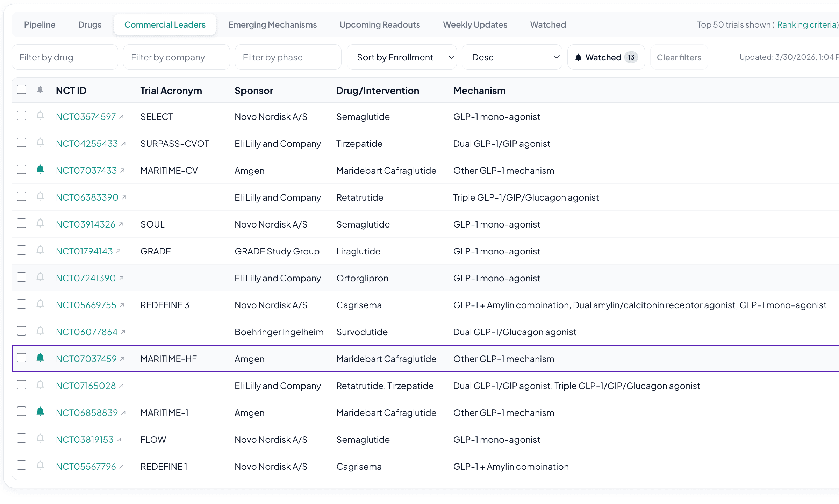839x504 pixels.
Task: Select checkbox for SURPASS-CVOT row
Action: click(22, 143)
